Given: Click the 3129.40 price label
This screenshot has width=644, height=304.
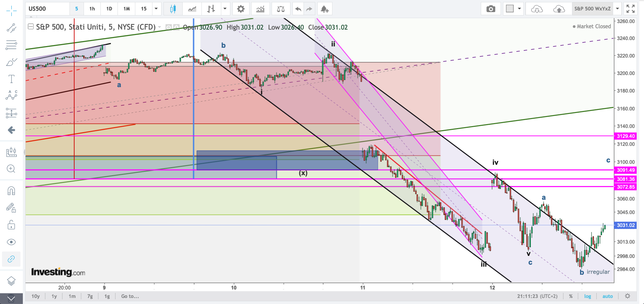Looking at the screenshot, I should pyautogui.click(x=626, y=136).
